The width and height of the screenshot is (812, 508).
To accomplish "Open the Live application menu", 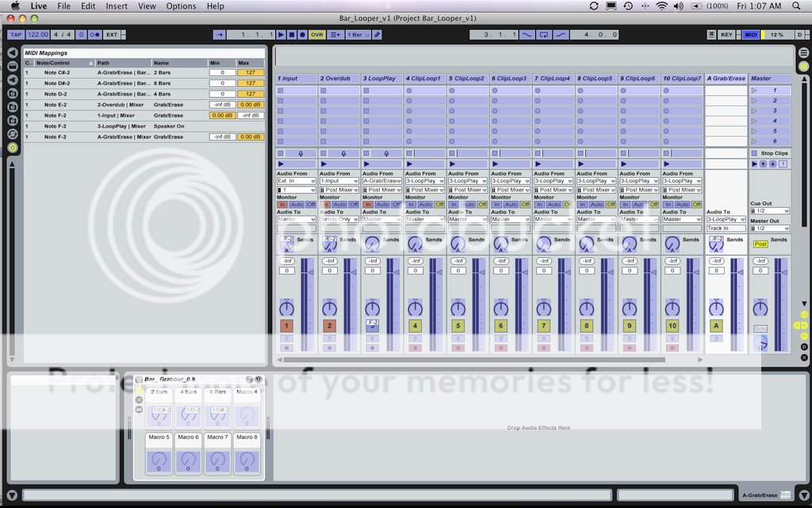I will tap(38, 6).
